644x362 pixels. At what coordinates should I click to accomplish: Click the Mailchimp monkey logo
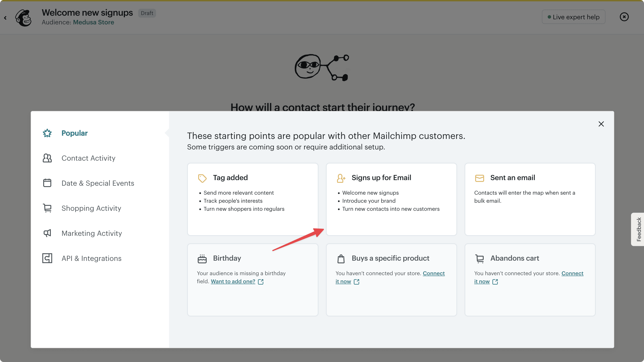point(23,18)
